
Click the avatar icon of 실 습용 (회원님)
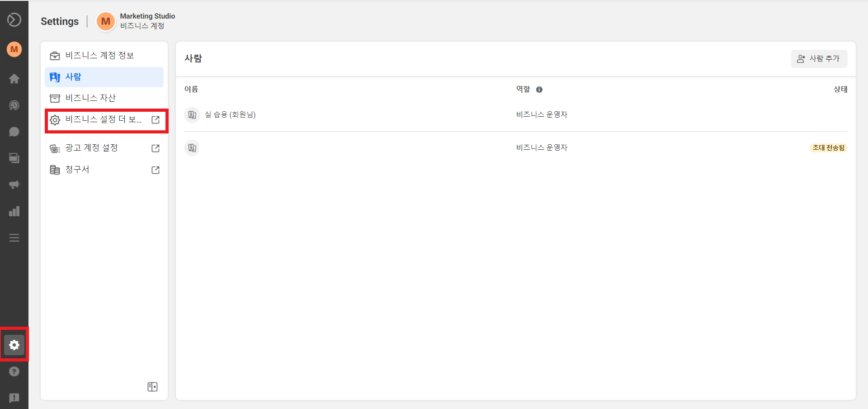tap(192, 115)
